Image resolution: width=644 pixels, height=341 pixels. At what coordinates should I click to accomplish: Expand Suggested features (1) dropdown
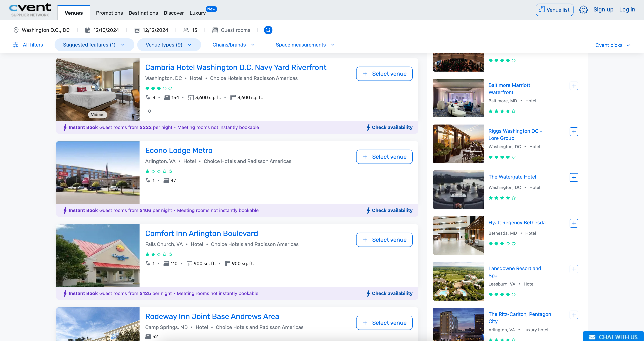tap(94, 45)
